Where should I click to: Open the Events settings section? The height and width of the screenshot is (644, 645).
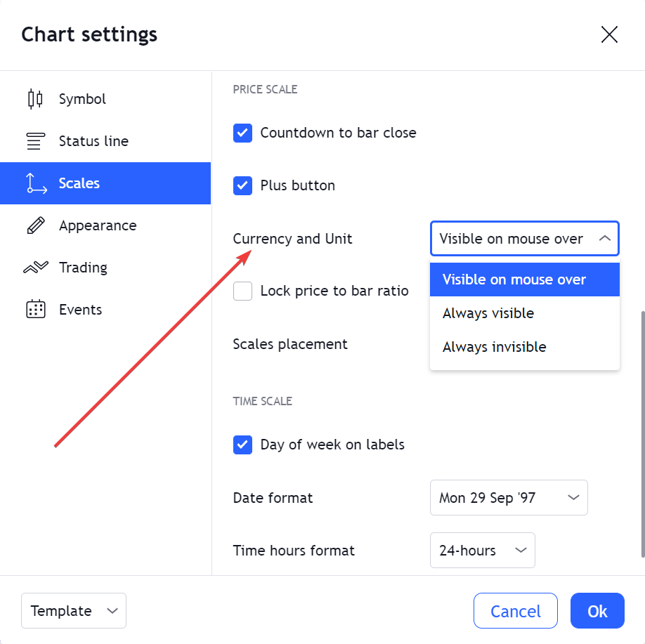pyautogui.click(x=82, y=310)
